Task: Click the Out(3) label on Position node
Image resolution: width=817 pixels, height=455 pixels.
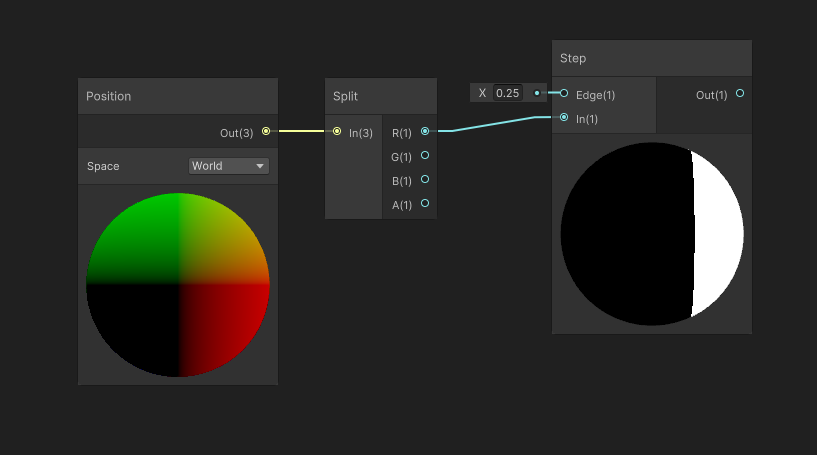Action: click(x=237, y=133)
